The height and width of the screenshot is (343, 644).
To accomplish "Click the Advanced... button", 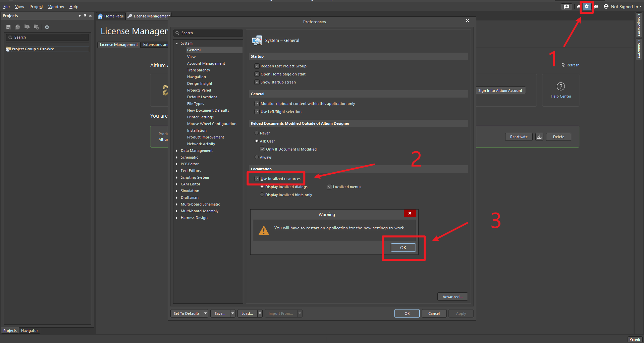I will (x=452, y=297).
